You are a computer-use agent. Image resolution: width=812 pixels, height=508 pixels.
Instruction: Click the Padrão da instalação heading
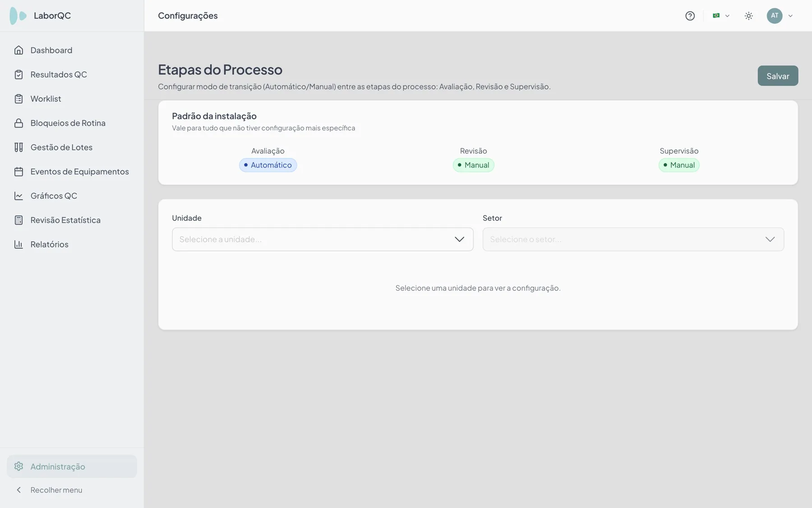[x=214, y=116]
